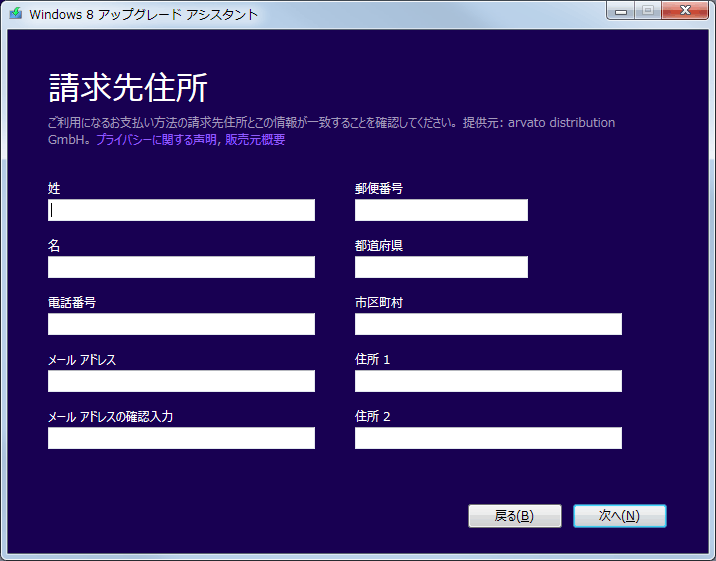
Task: Select the 住所 1 address field
Action: pyautogui.click(x=488, y=381)
